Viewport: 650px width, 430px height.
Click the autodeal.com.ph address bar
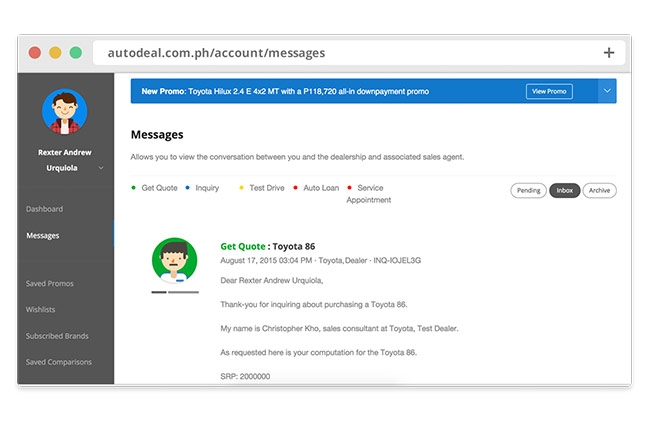point(359,53)
